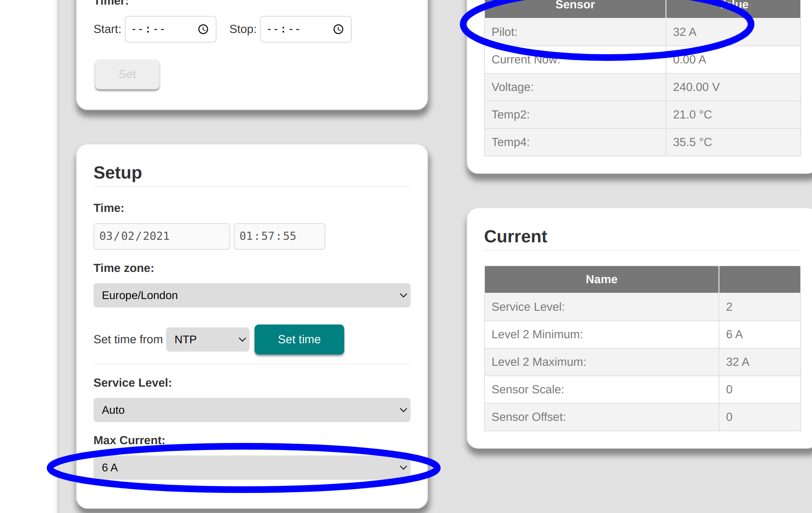Screen dimensions: 812x513
Task: Open the clock picker for Stop time
Action: pyautogui.click(x=338, y=29)
